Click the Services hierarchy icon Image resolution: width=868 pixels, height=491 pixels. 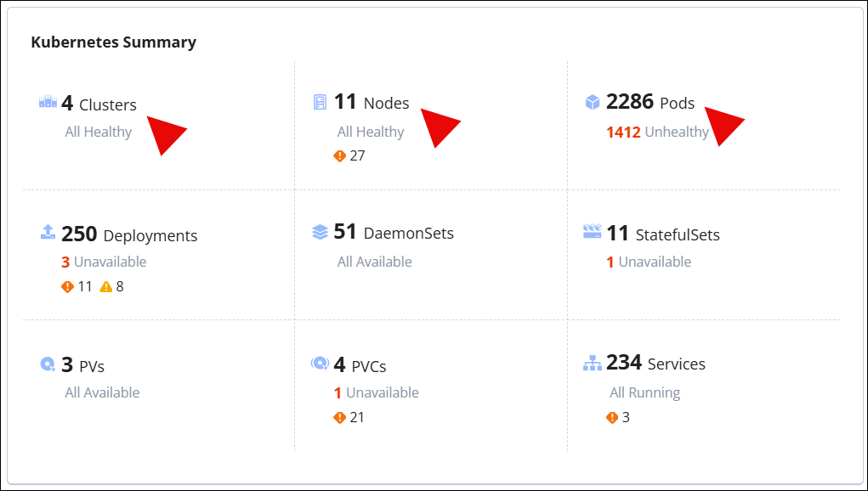pos(593,364)
